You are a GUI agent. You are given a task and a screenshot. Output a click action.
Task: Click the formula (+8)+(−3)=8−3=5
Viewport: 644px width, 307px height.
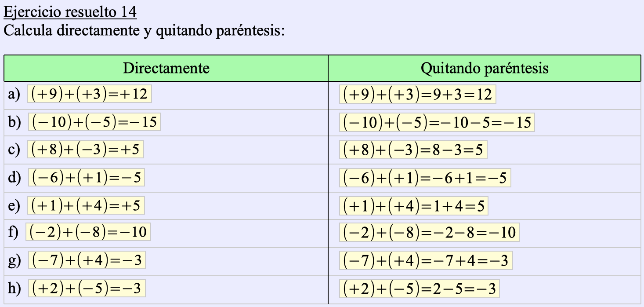pyautogui.click(x=413, y=150)
